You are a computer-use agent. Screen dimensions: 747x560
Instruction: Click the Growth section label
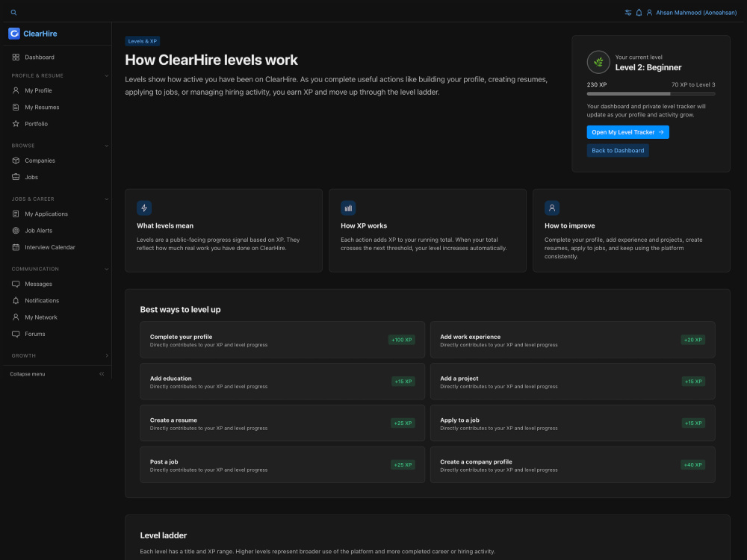[x=24, y=355]
